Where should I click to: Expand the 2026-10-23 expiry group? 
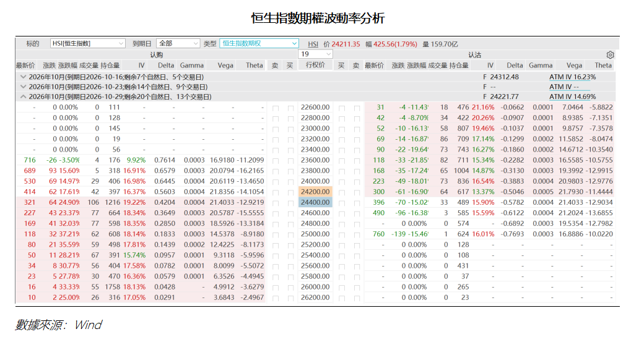(x=23, y=87)
